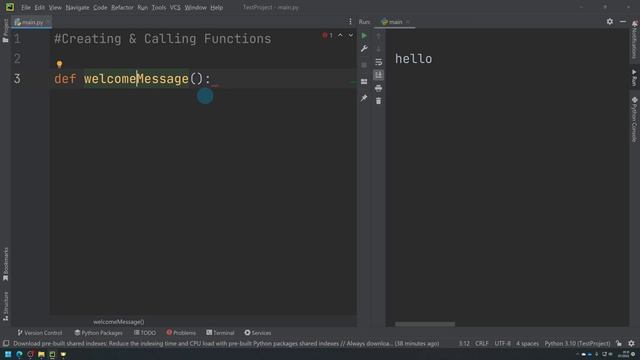The width and height of the screenshot is (640, 360).
Task: Click the shared indexes notification message
Action: 226,343
